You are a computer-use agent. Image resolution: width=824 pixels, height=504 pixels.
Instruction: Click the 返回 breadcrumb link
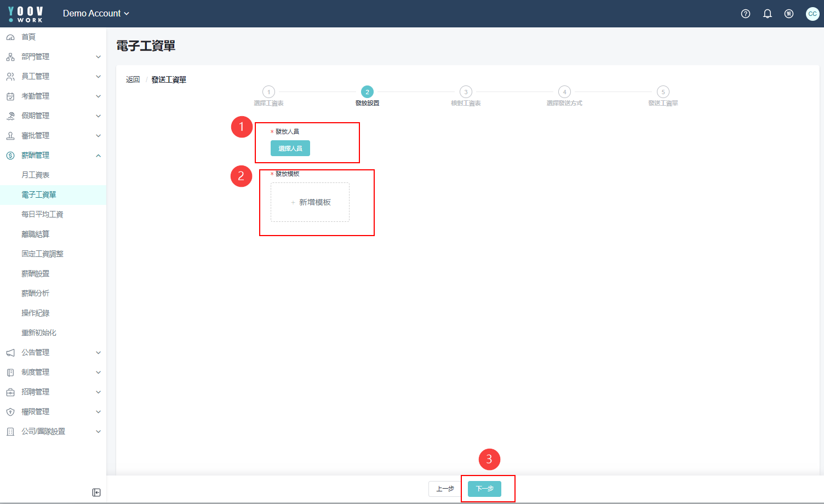tap(133, 80)
